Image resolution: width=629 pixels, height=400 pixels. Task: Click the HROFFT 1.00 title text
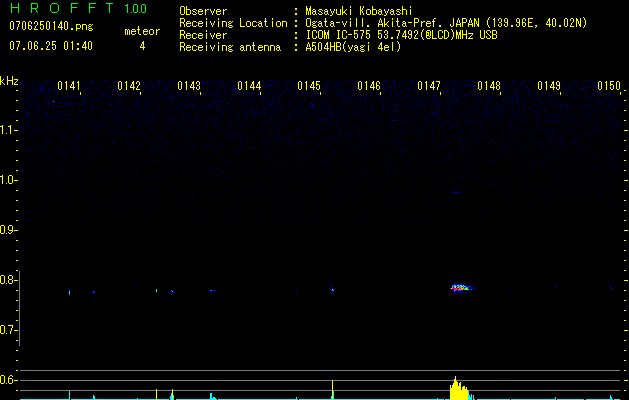(x=78, y=8)
